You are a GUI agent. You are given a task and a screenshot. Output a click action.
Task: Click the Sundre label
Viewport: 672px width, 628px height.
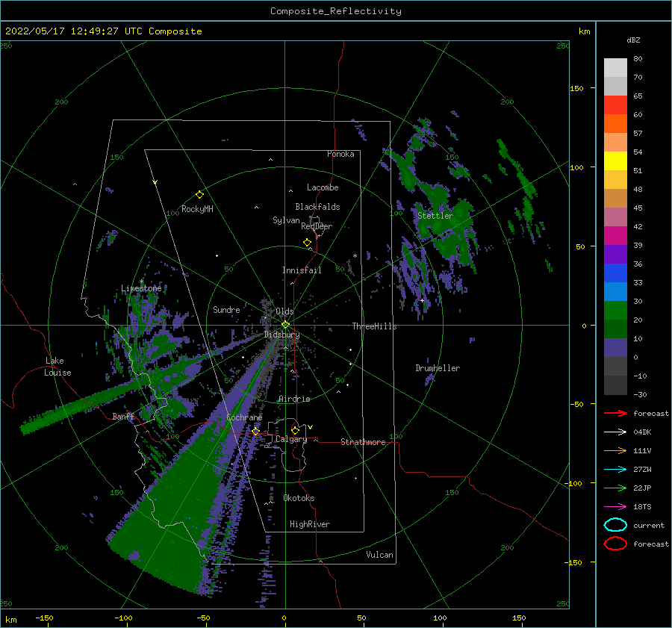coord(226,309)
